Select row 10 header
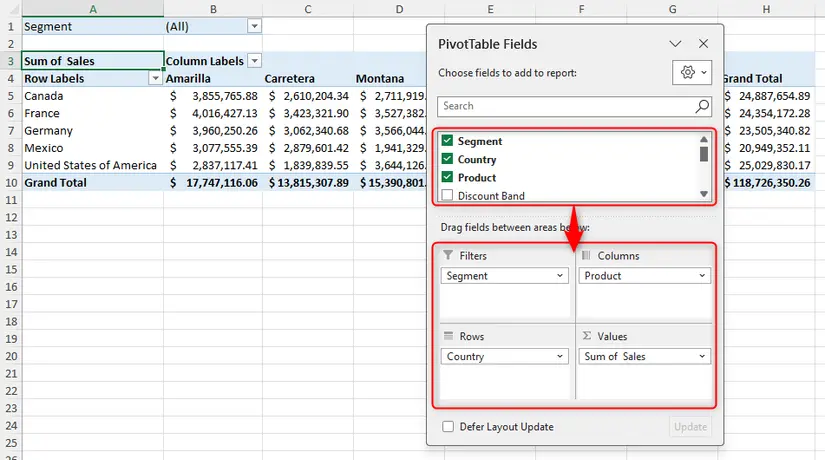 (11, 183)
